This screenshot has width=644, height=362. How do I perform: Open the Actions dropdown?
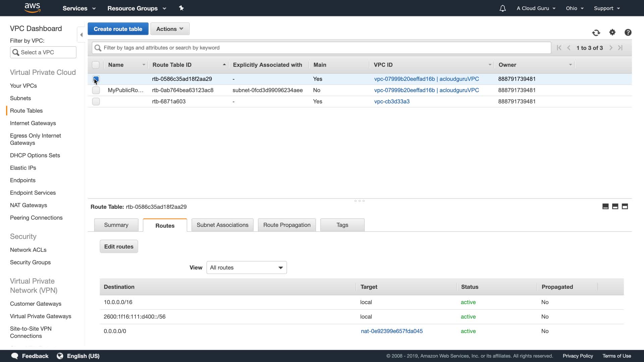pyautogui.click(x=170, y=29)
